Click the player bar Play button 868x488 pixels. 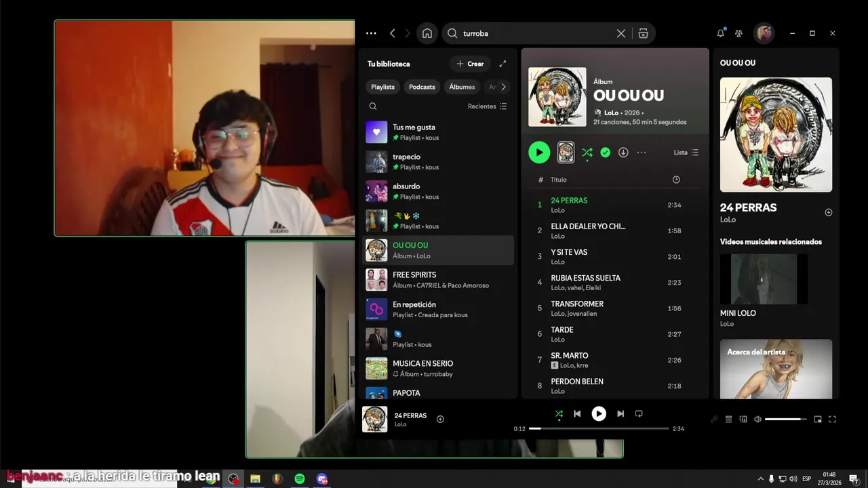[599, 413]
